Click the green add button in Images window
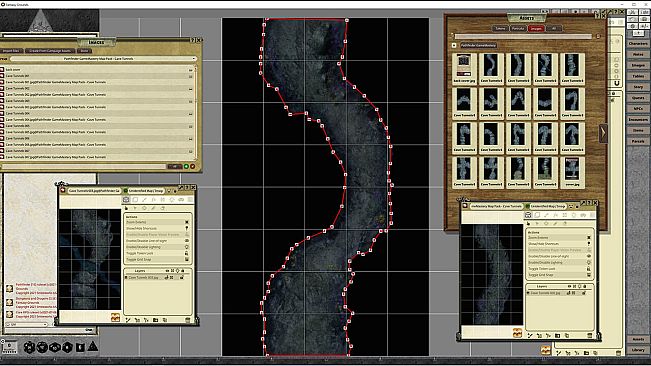This screenshot has width=651, height=366. coord(186,166)
